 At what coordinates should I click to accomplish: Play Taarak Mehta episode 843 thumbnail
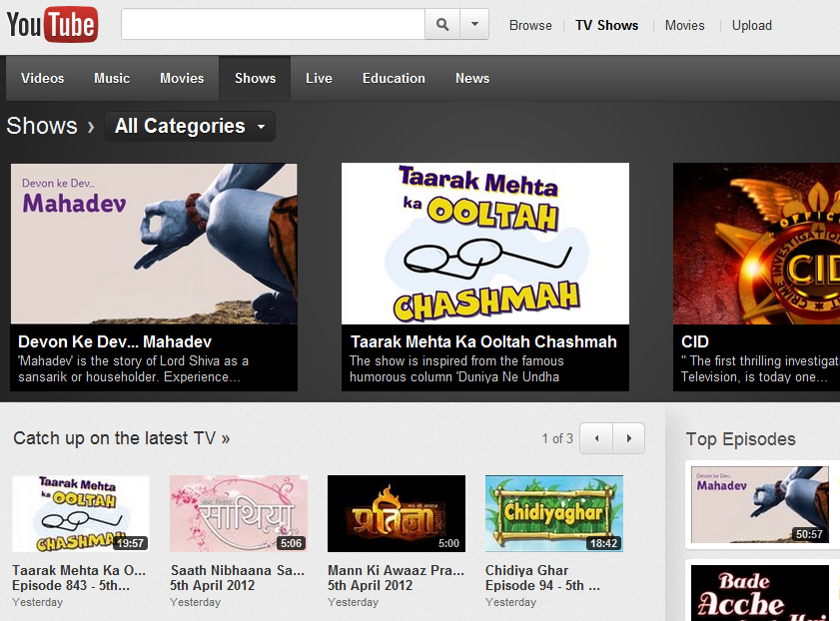tap(81, 513)
